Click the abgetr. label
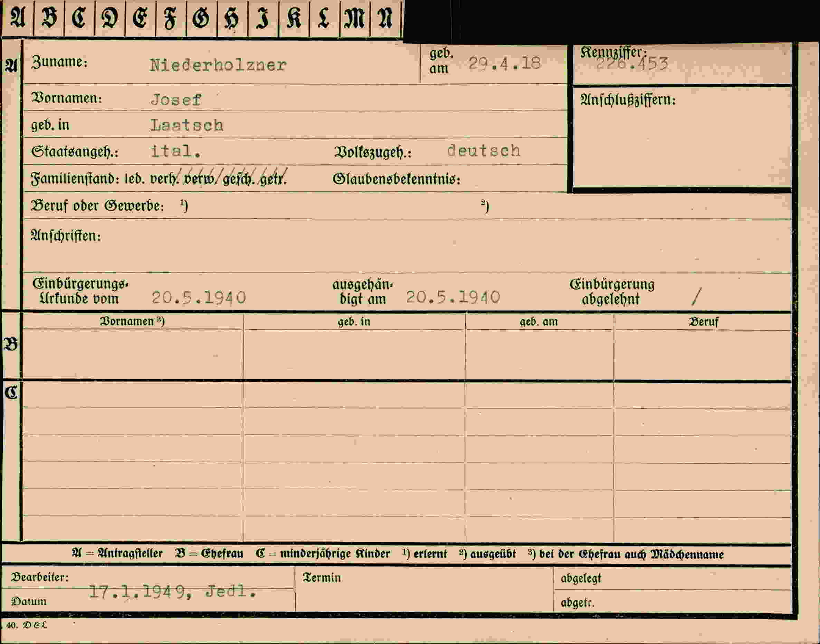 point(577,603)
